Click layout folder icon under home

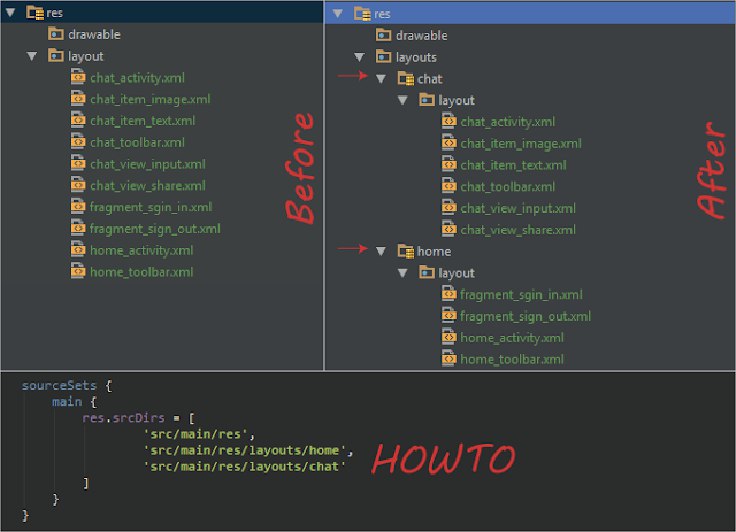(427, 272)
